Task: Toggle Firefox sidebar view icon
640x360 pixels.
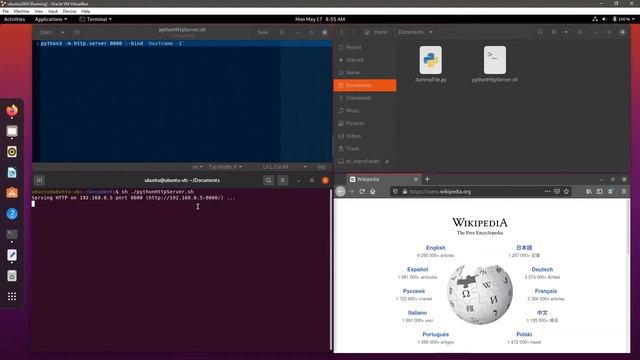Action: tap(600, 191)
